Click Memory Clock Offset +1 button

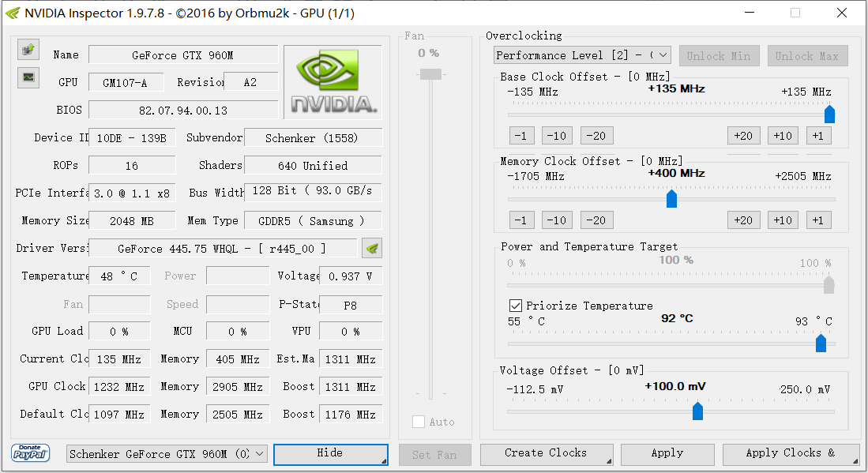819,220
